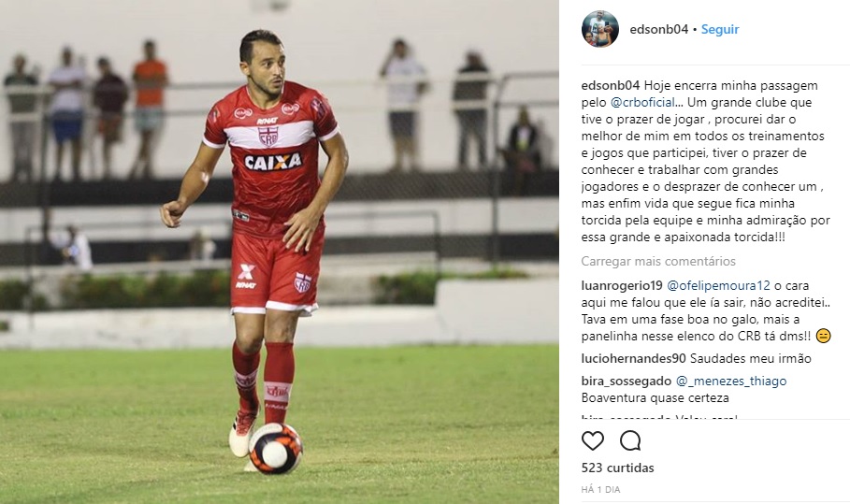Visit the @crboficial mention link
The image size is (850, 504).
click(x=643, y=103)
